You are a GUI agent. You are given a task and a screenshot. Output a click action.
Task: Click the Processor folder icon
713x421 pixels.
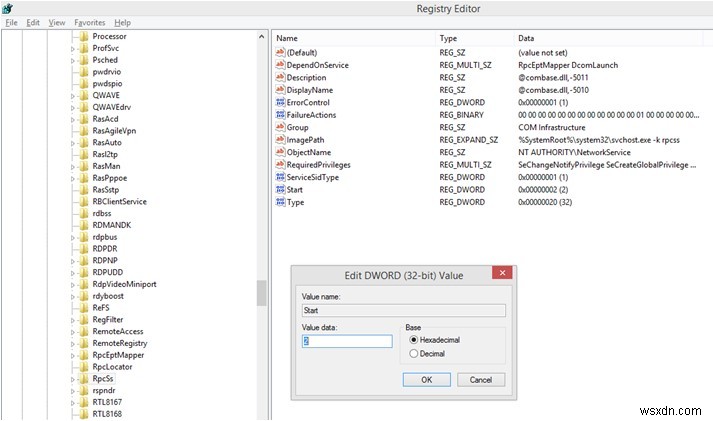84,36
